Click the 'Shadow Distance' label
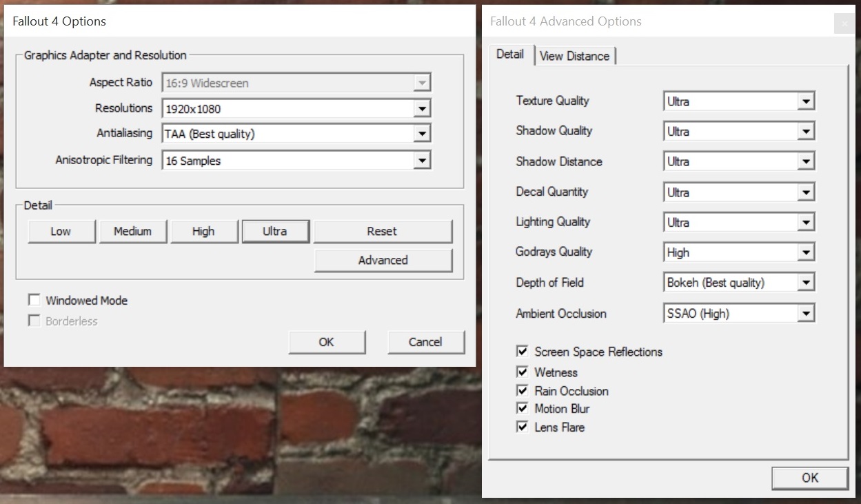 coord(559,161)
